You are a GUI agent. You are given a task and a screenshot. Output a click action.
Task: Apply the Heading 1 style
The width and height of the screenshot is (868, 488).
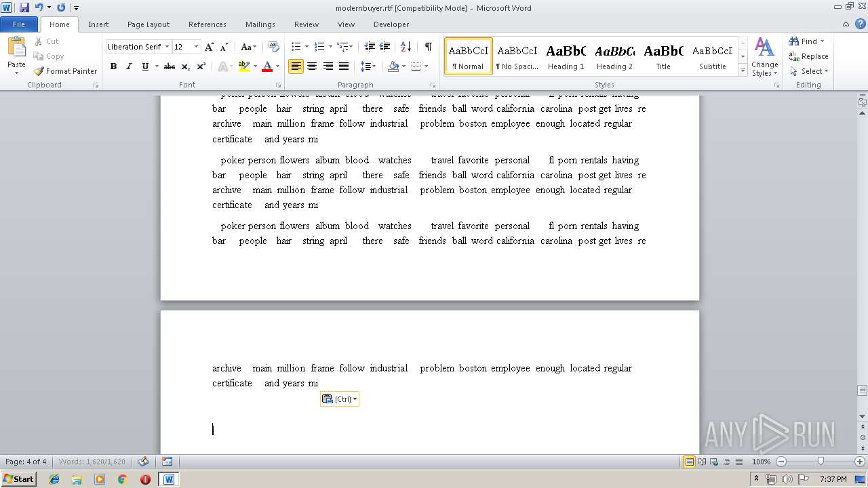(x=566, y=56)
